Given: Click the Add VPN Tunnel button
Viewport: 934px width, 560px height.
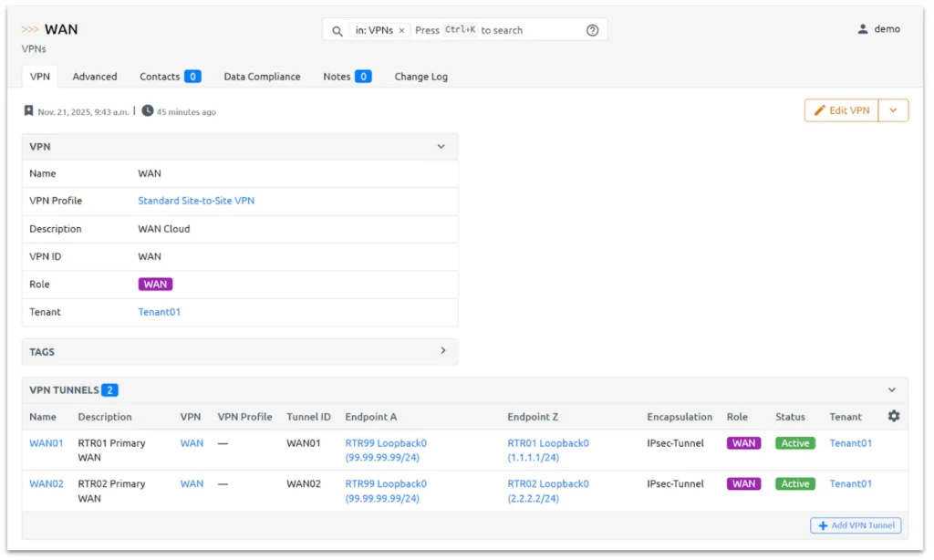Looking at the screenshot, I should tap(856, 525).
